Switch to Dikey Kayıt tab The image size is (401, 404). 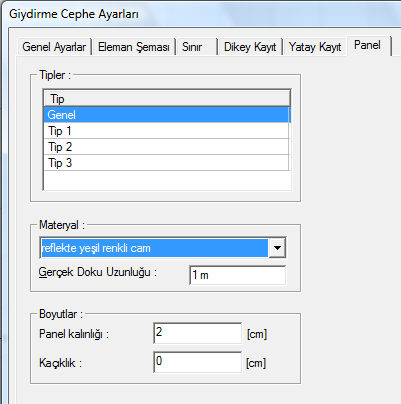click(250, 47)
